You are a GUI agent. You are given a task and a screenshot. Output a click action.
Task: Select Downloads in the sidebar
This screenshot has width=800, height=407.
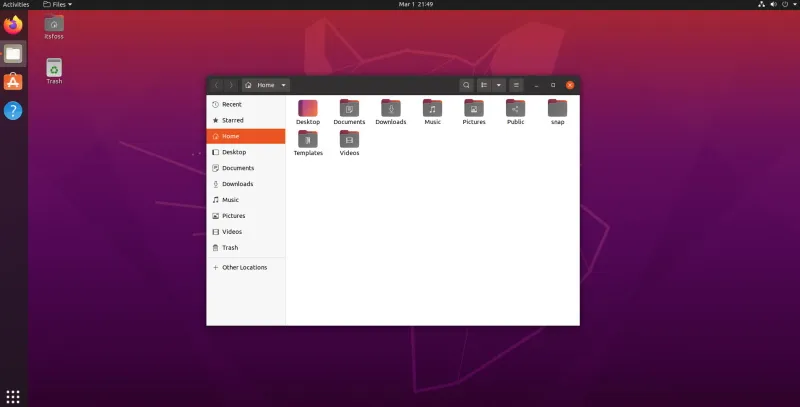point(237,184)
